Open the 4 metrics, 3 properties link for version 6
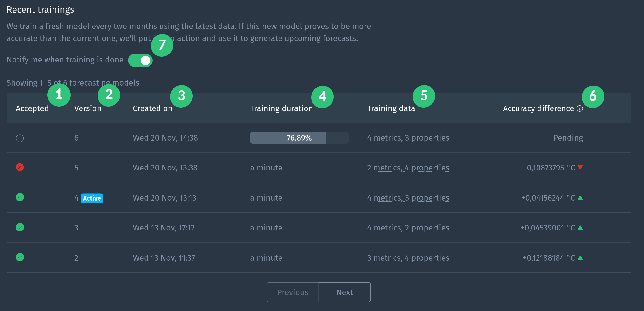The width and height of the screenshot is (644, 311). pyautogui.click(x=408, y=138)
